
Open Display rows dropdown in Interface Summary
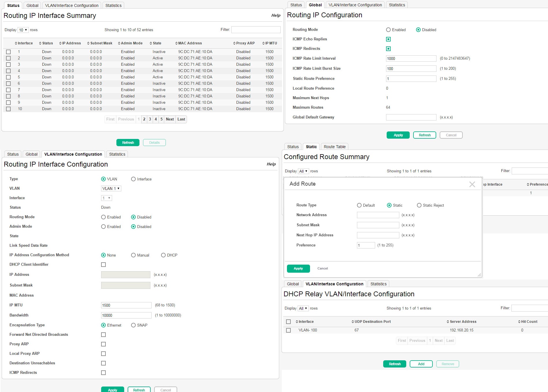23,30
